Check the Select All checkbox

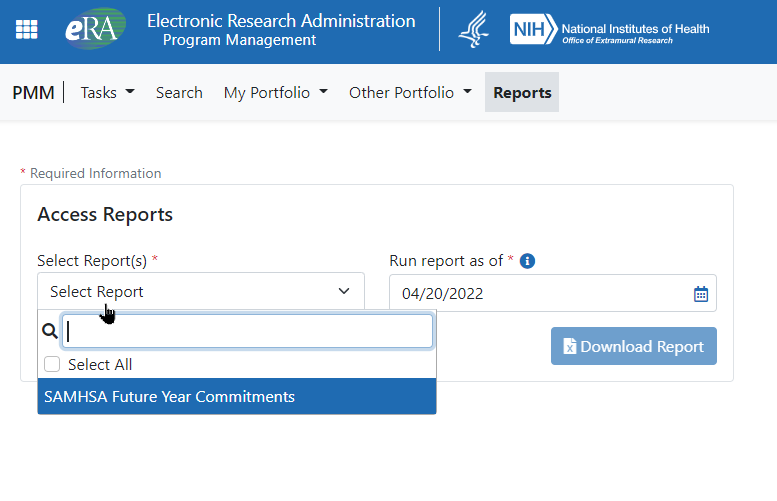52,365
